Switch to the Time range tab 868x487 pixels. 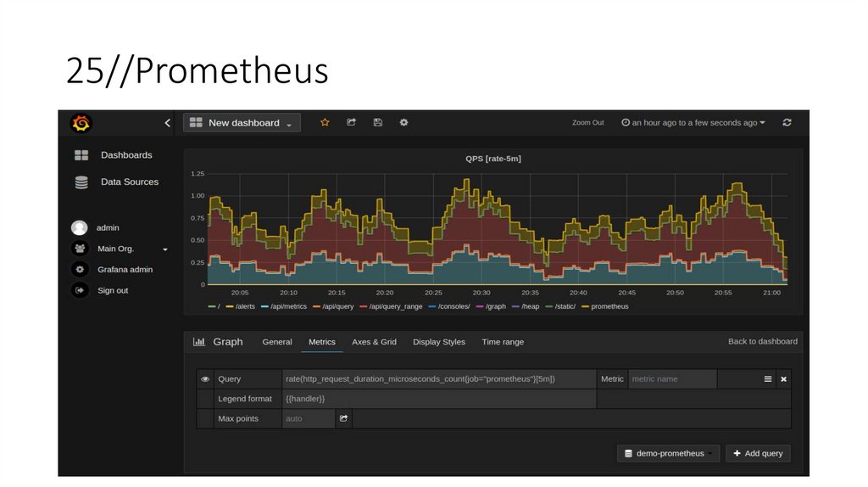point(503,342)
